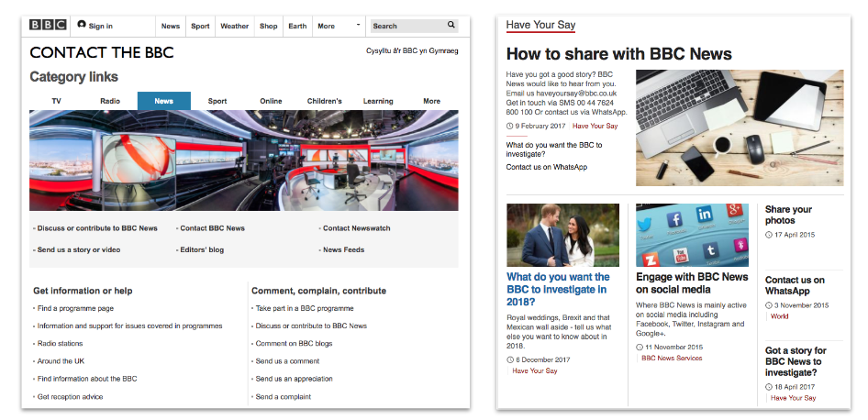Viewport: 868px width, 420px height.
Task: Open Find information about the BBC
Action: (87, 379)
